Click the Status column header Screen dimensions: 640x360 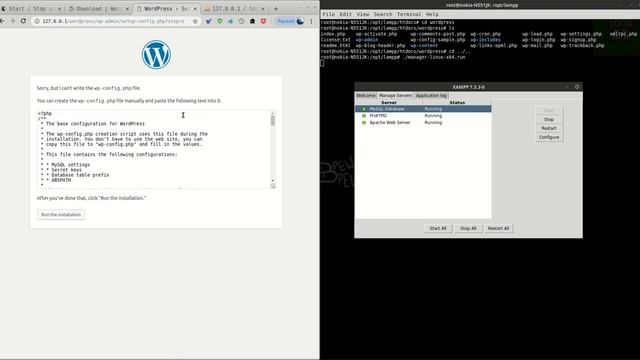point(457,102)
